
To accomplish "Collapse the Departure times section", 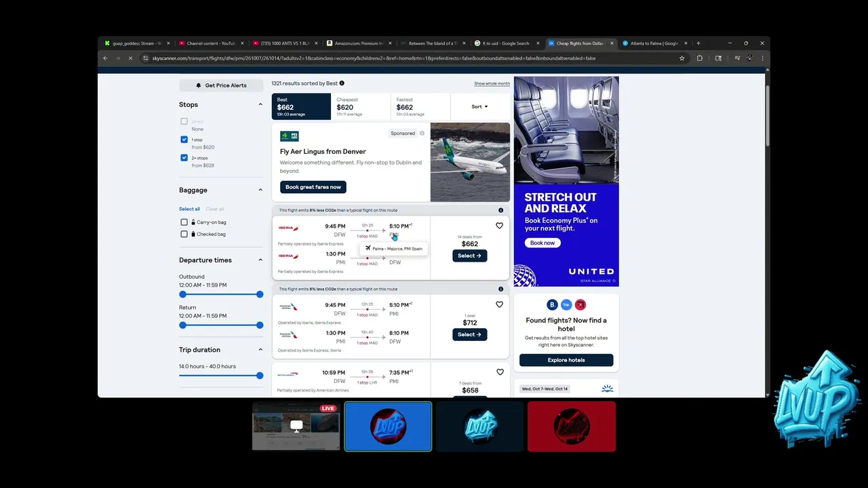I will [260, 260].
